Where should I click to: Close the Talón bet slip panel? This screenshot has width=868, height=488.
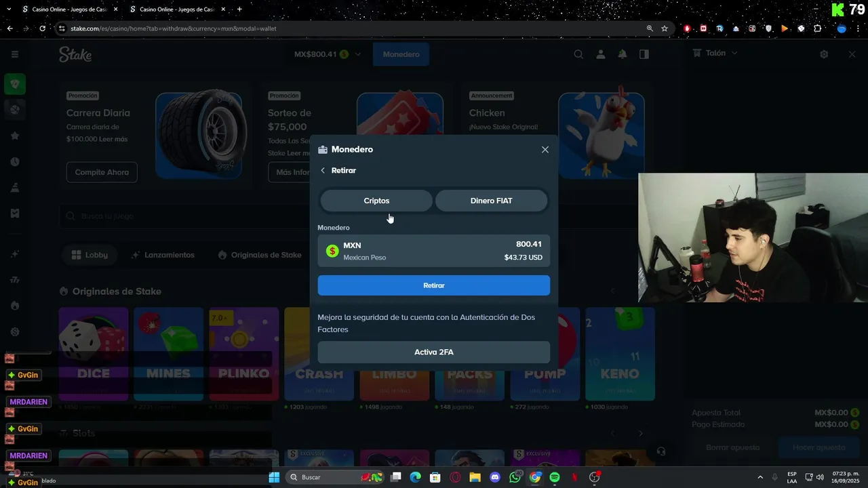tap(852, 54)
